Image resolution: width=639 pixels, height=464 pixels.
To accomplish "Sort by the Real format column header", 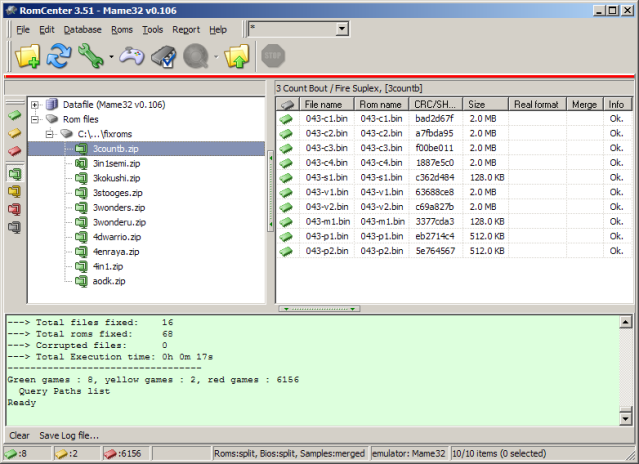I will [x=538, y=104].
